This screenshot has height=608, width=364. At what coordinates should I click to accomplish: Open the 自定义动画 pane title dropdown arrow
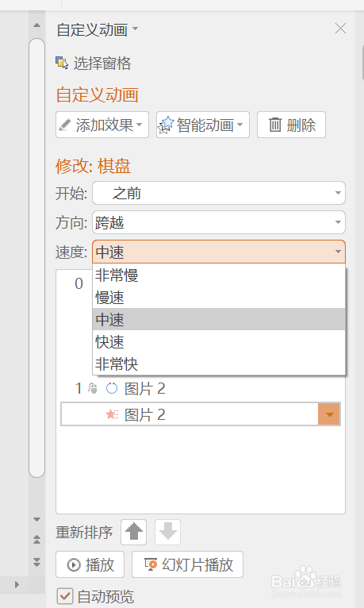point(135,29)
